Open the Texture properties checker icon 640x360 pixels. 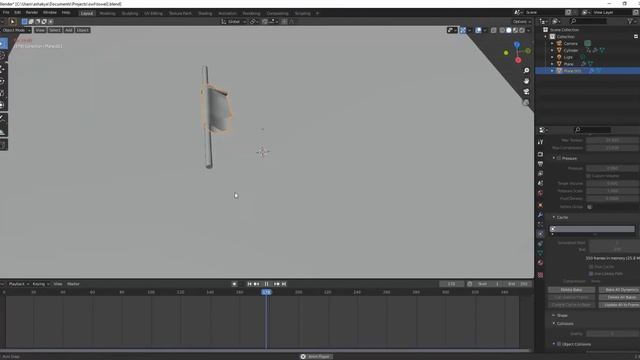(x=540, y=275)
